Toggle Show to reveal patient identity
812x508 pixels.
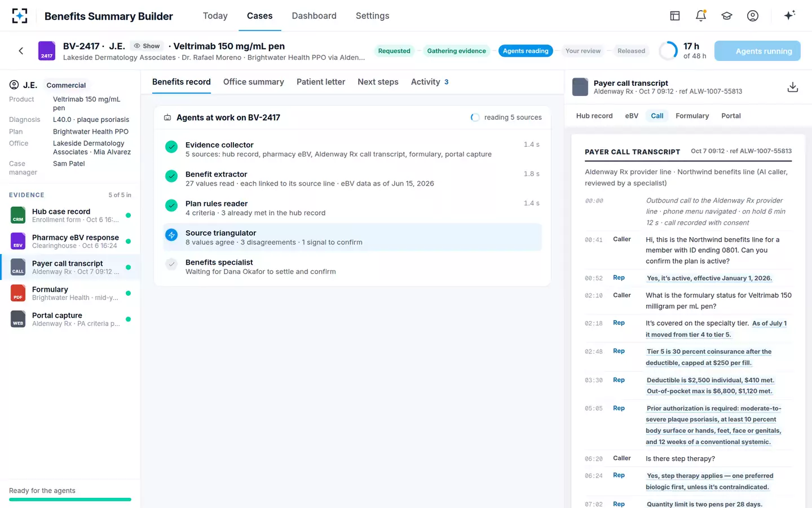click(147, 46)
